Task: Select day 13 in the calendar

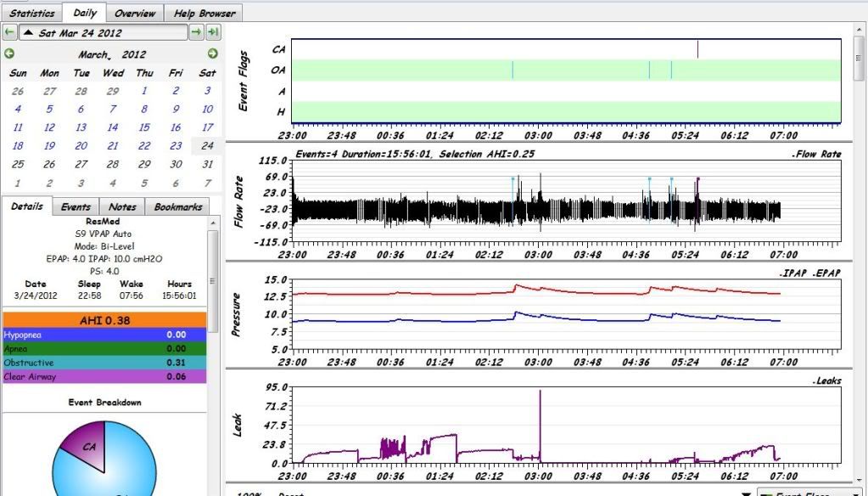Action: 81,127
